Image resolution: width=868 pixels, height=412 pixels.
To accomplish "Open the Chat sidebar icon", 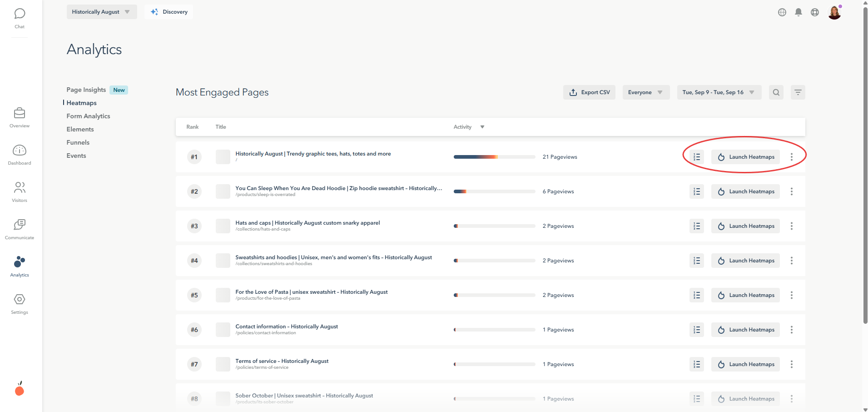I will pos(20,18).
